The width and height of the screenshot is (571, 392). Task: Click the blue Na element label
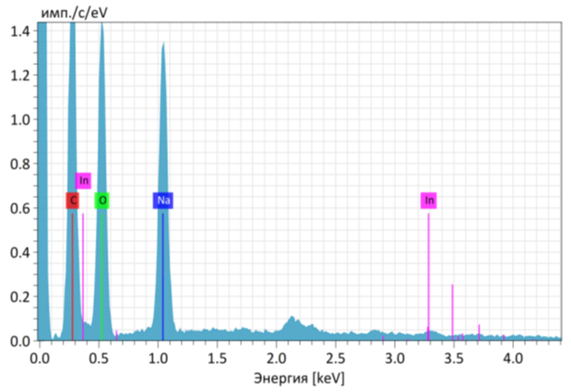coord(163,201)
